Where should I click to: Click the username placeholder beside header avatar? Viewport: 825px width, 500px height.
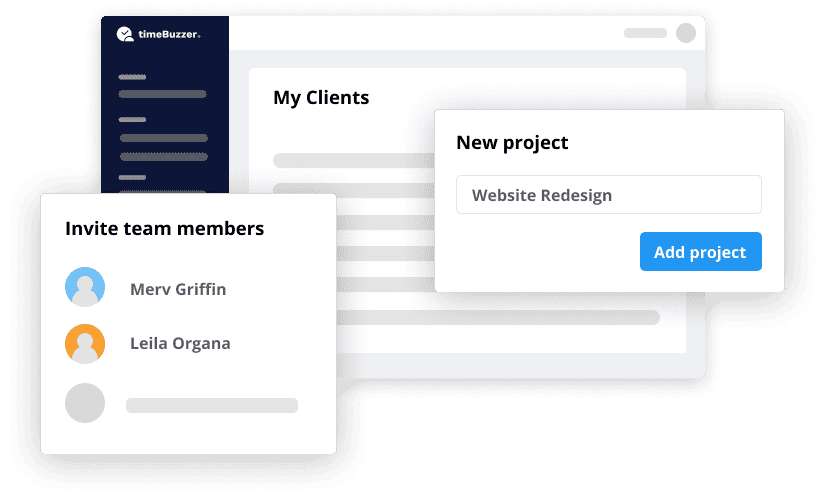(645, 33)
